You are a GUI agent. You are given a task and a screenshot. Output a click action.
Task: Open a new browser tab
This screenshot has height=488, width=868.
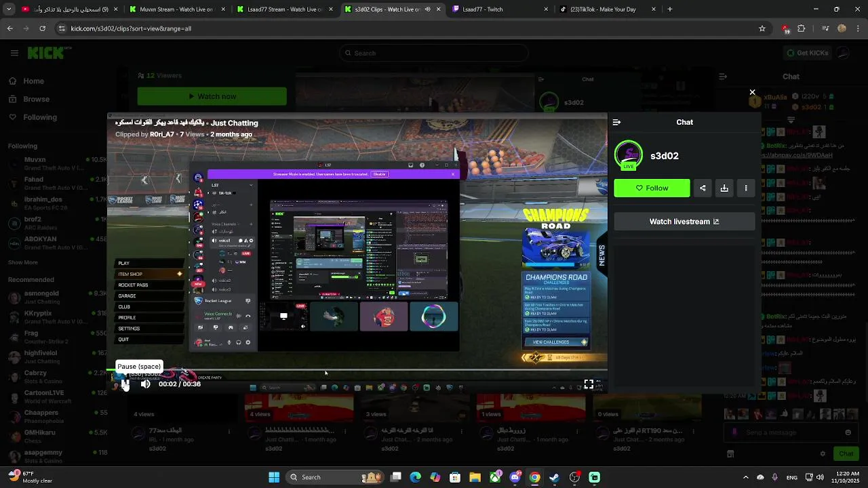[670, 9]
